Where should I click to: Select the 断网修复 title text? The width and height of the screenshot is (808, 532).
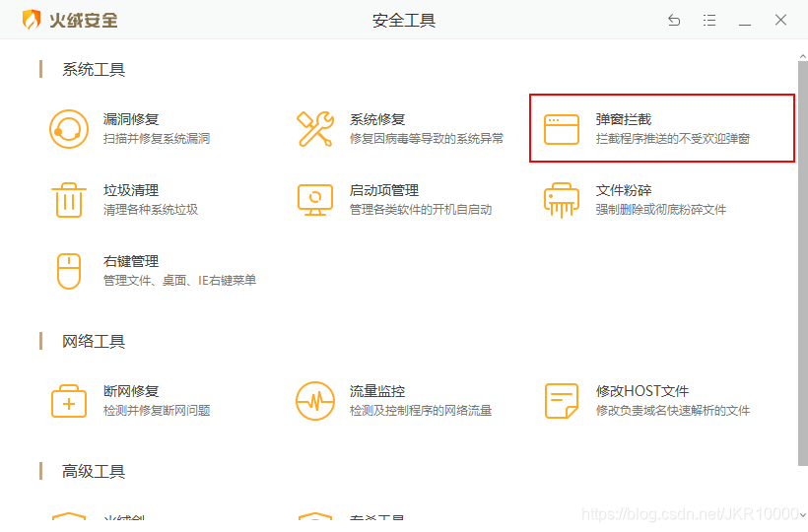coord(131,391)
